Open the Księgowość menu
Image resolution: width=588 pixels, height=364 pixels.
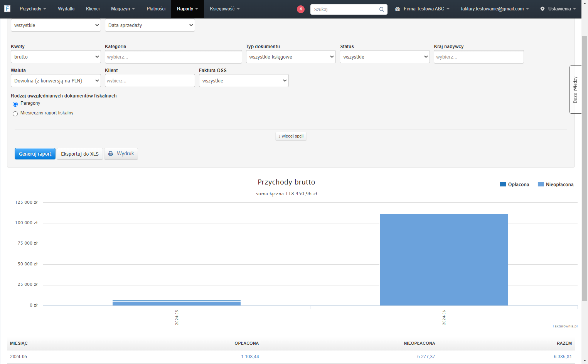[224, 9]
